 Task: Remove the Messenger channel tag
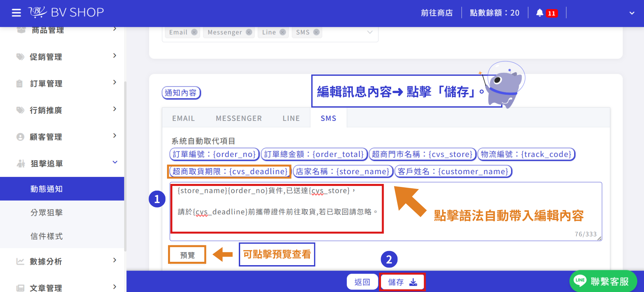pyautogui.click(x=249, y=32)
